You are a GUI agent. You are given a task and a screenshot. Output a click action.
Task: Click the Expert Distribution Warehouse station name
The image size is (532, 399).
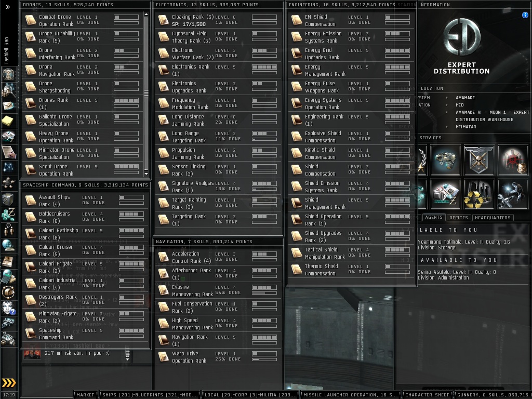coord(492,116)
